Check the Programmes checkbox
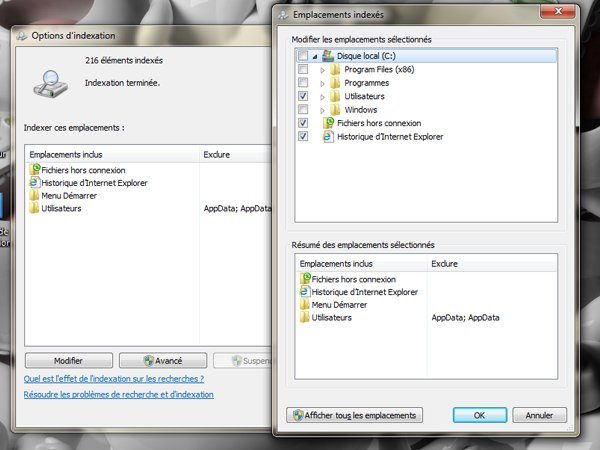600x450 pixels. (303, 83)
